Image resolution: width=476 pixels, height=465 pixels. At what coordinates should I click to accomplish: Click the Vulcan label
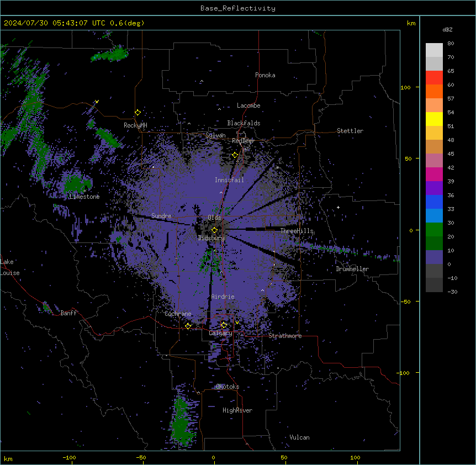299,437
